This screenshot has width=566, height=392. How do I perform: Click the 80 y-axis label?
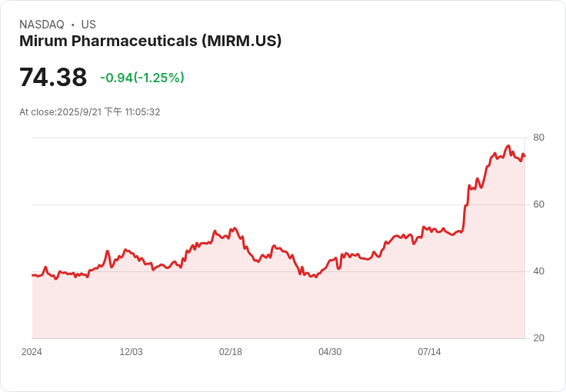coord(538,138)
